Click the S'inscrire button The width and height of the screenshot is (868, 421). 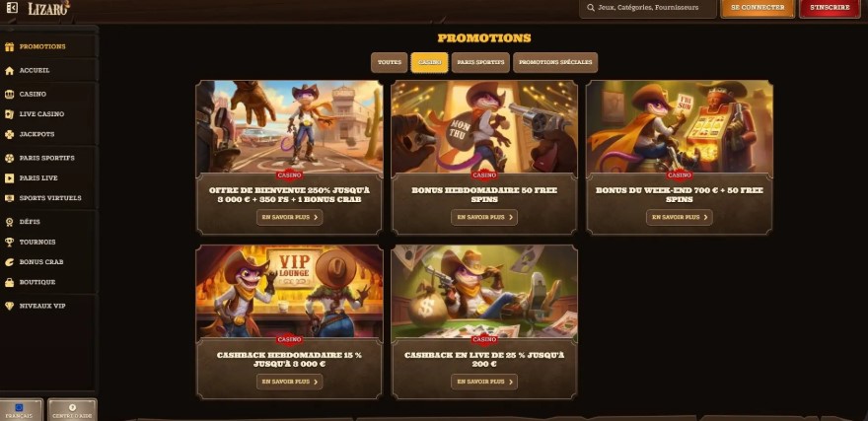pos(830,8)
